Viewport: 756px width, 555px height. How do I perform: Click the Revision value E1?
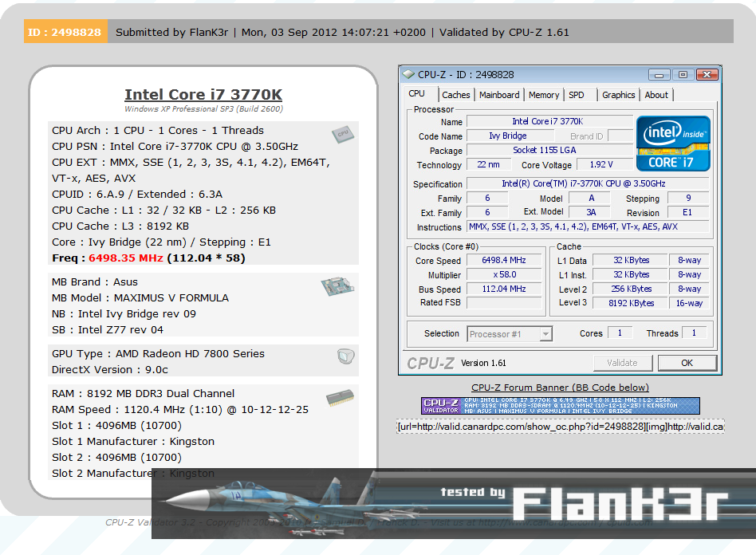pyautogui.click(x=688, y=213)
